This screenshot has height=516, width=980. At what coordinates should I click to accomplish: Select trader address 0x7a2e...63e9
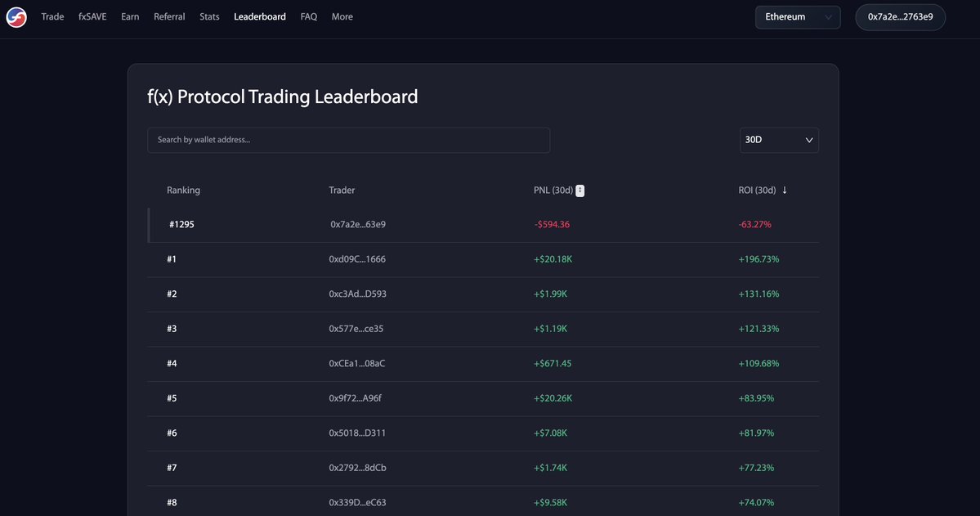pos(358,225)
